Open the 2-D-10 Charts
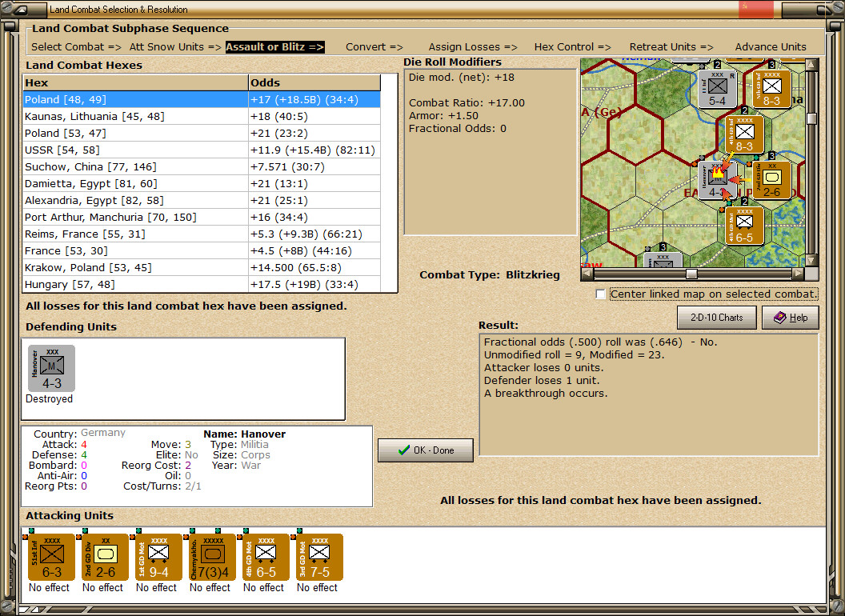This screenshot has width=845, height=616. 717,318
